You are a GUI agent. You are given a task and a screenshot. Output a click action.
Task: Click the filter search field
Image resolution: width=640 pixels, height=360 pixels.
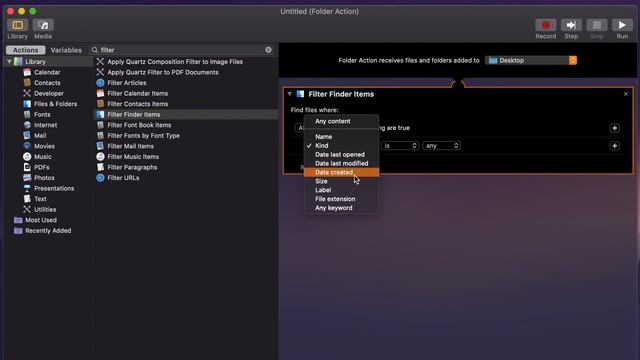point(181,50)
